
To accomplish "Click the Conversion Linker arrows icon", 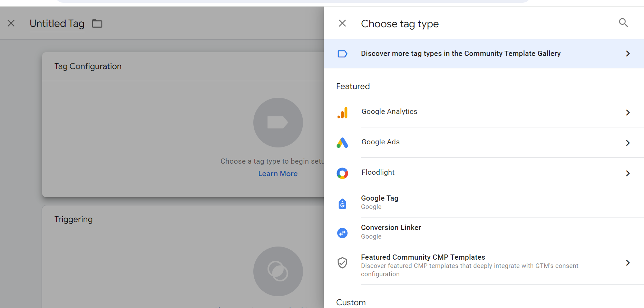I will click(x=342, y=233).
